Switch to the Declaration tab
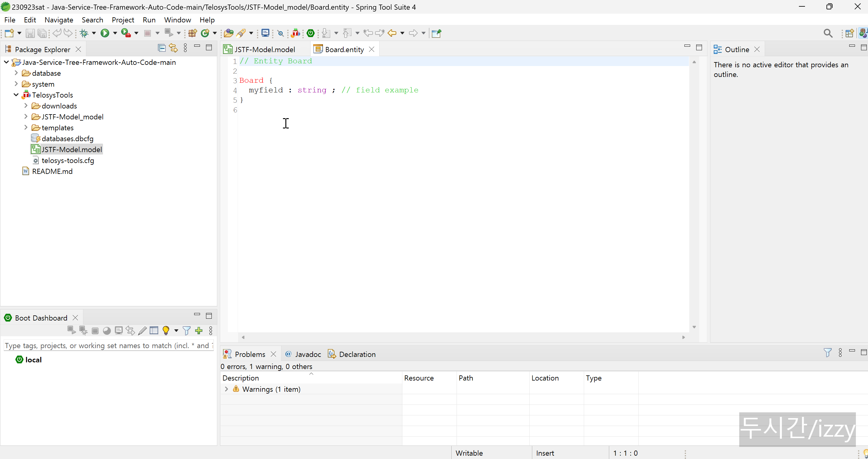 coord(352,354)
